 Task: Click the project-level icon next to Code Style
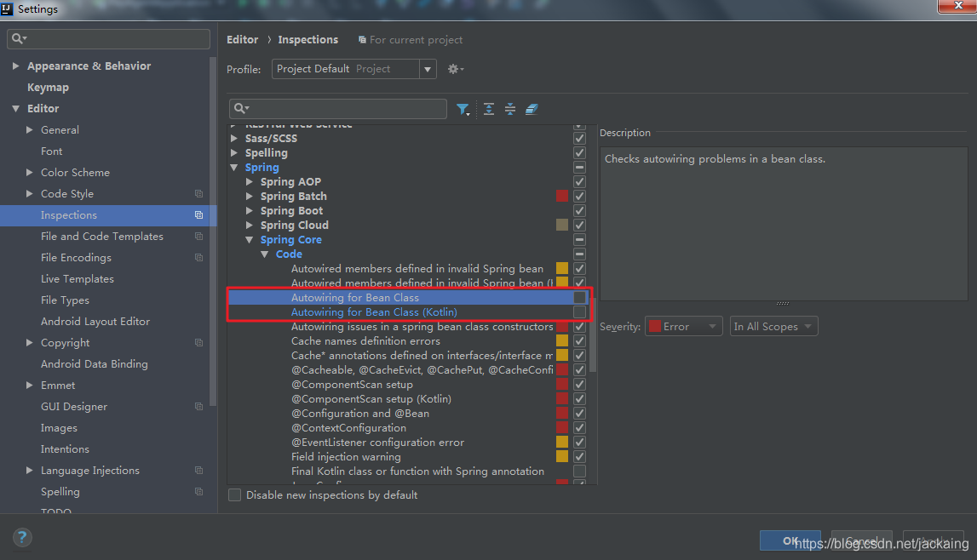point(198,194)
